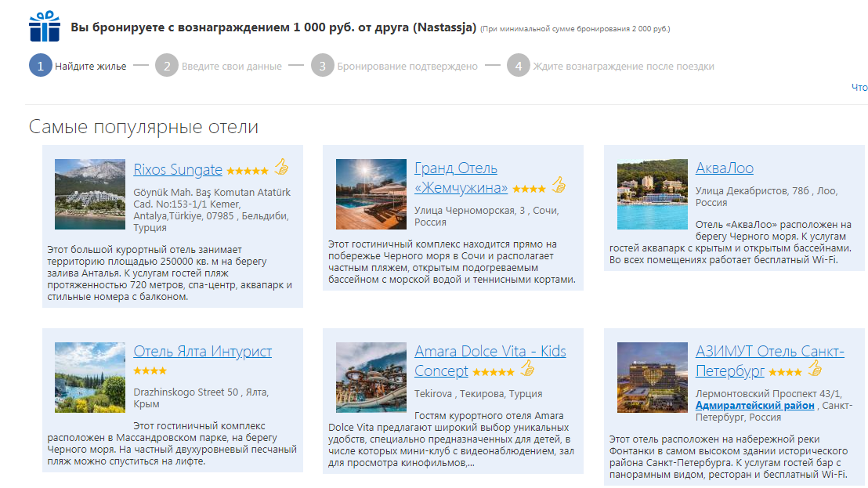
Task: Click the Жемчужина description about побережье Черного моря
Action: [452, 262]
